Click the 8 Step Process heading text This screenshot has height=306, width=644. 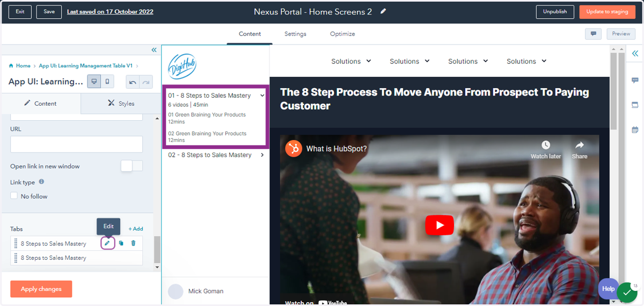[x=435, y=99]
